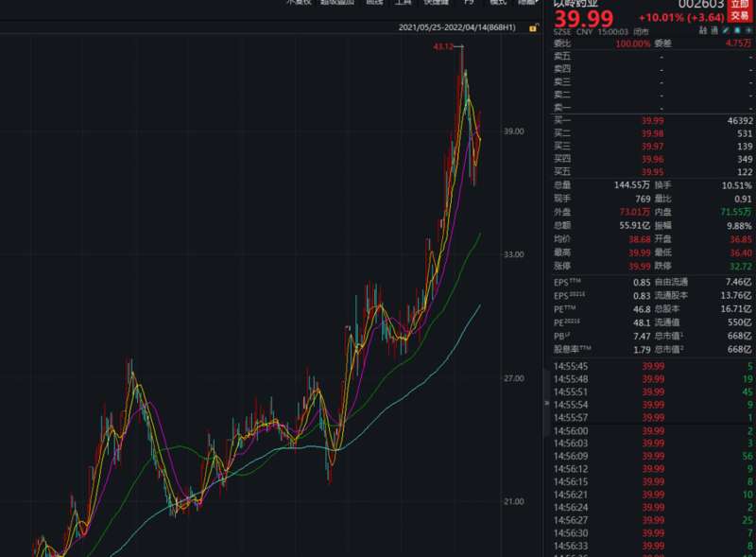Select the 14:56:33 trade tick row
The height and width of the screenshot is (557, 756).
tap(653, 546)
